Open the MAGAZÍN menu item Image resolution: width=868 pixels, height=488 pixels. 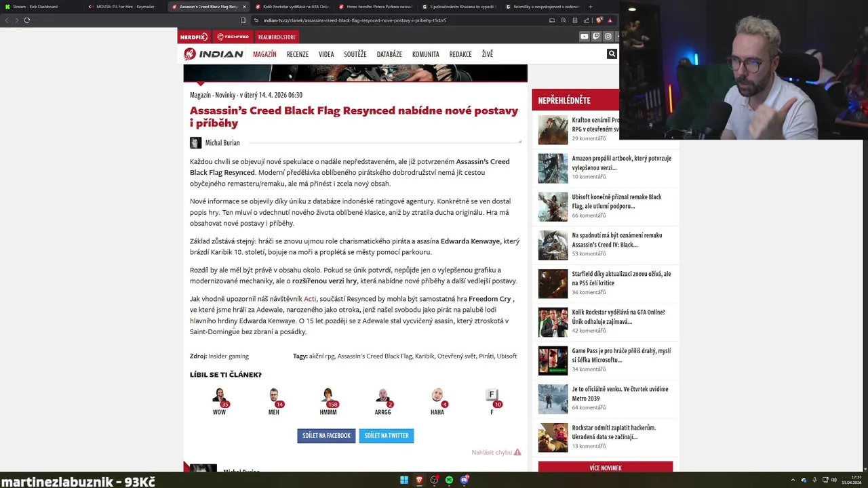tap(264, 54)
